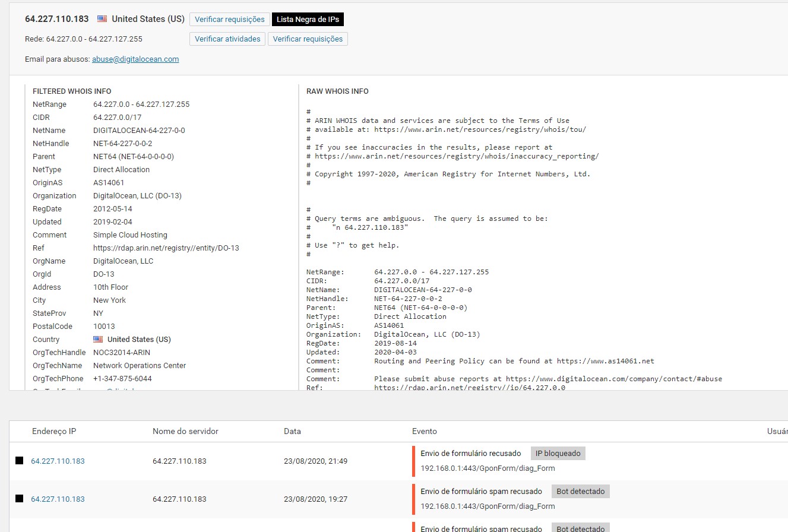Click the Evento column header
Viewport: 788px width, 532px height.
click(x=425, y=432)
